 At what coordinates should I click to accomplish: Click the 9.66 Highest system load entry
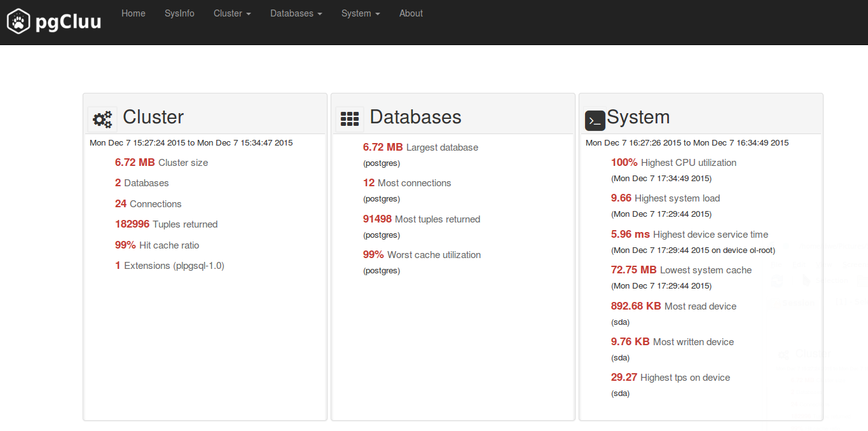(665, 198)
